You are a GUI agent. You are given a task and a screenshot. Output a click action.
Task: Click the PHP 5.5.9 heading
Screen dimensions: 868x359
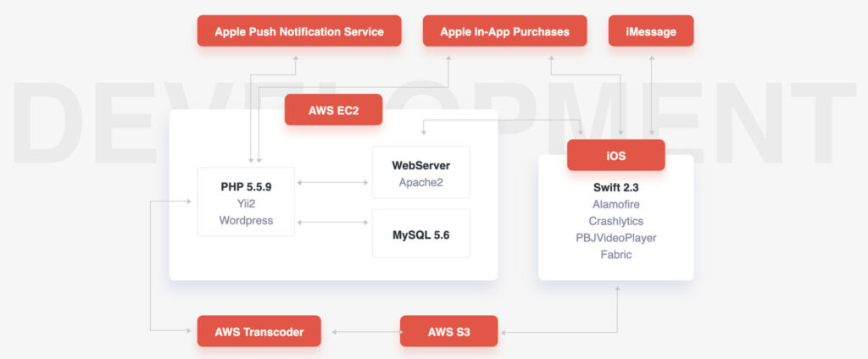[247, 187]
